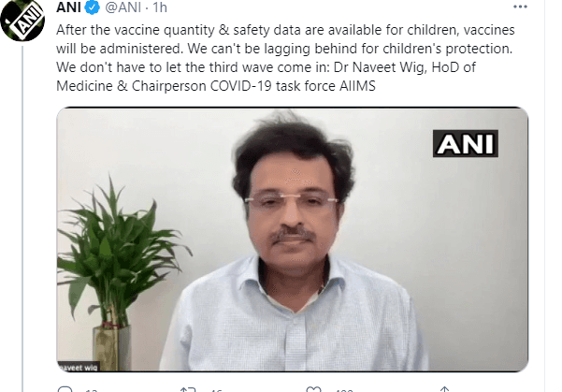Play the Dr Naveet Wig video
The width and height of the screenshot is (562, 392).
(x=292, y=240)
